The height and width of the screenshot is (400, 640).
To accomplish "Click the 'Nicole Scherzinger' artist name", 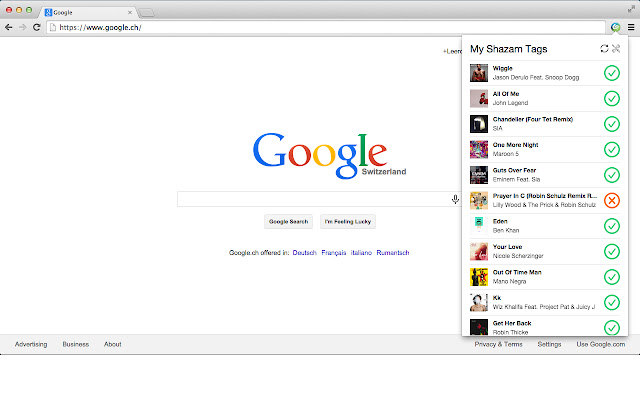I will pos(518,256).
